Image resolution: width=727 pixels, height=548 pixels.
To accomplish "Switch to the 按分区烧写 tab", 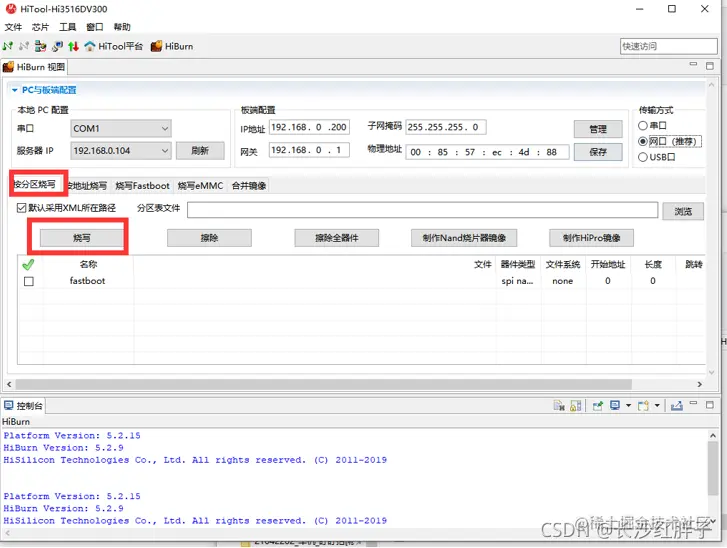I will [x=34, y=185].
